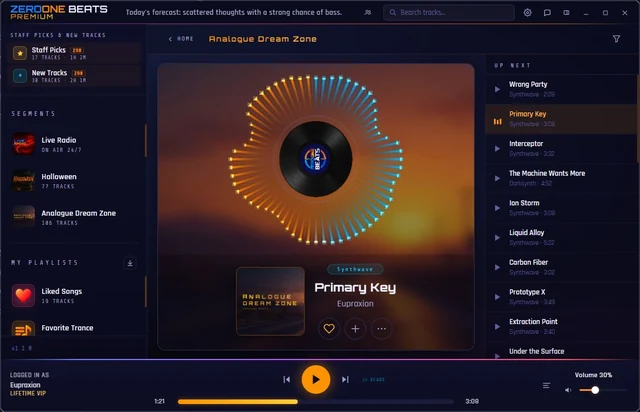This screenshot has height=412, width=640.
Task: Open the New Tracks list
Action: [x=74, y=76]
